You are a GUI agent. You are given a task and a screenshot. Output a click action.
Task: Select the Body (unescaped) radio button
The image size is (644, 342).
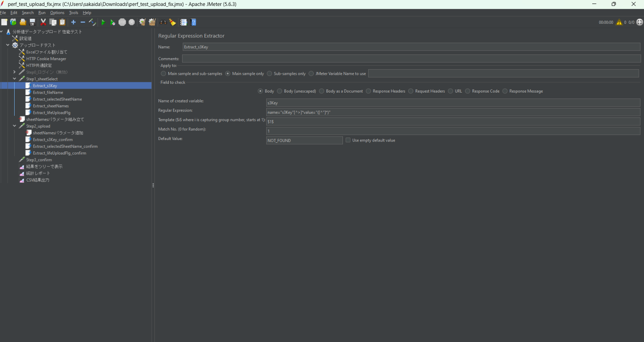tap(280, 91)
